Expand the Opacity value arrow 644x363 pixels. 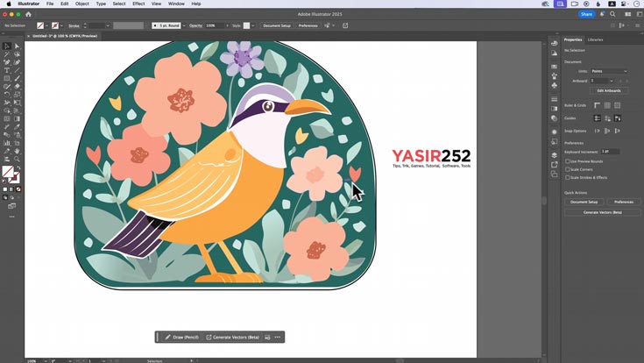(227, 25)
